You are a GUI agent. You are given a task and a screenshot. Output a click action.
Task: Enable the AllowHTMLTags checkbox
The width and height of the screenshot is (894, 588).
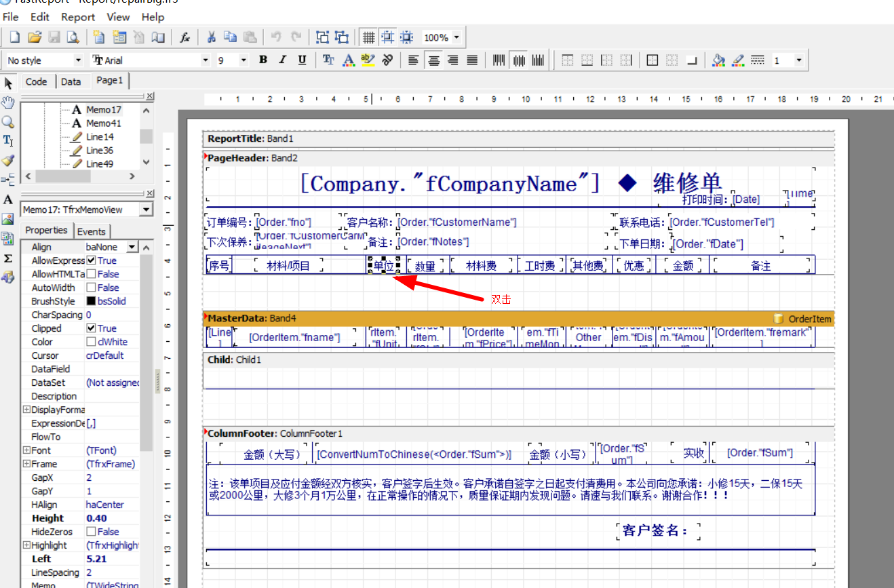click(91, 274)
